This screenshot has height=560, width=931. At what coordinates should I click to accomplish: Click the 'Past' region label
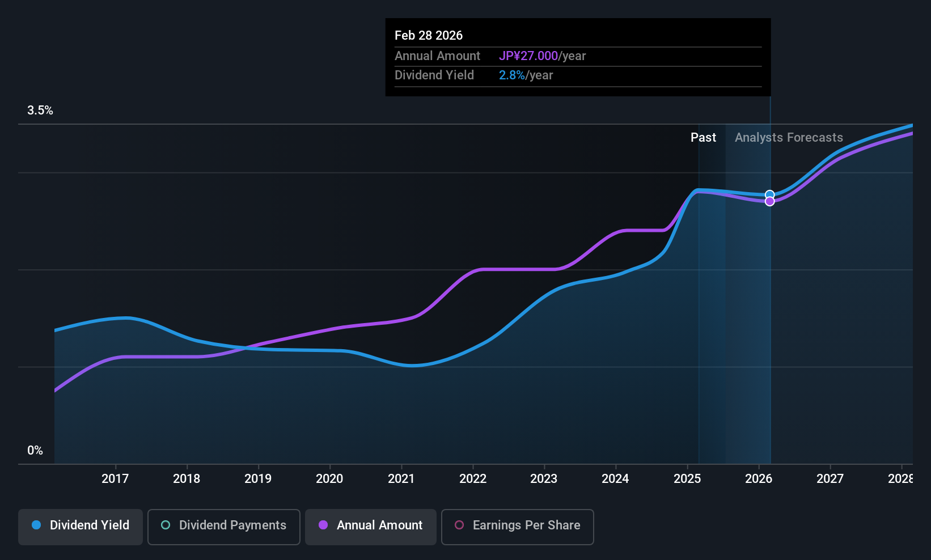tap(703, 138)
